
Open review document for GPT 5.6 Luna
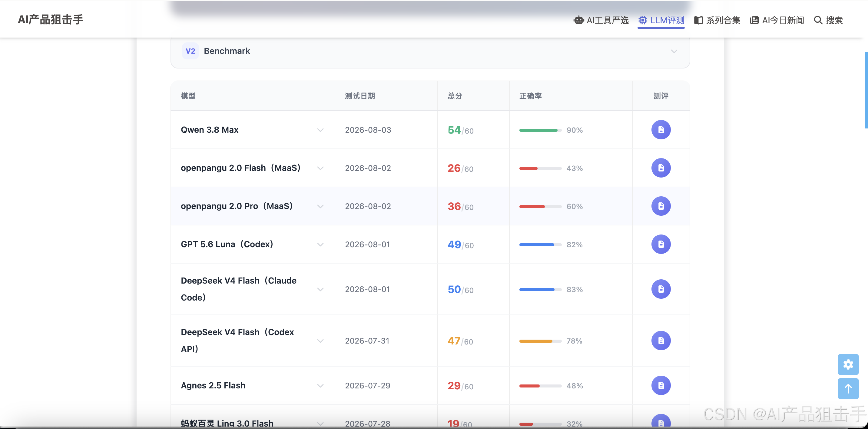(x=661, y=244)
